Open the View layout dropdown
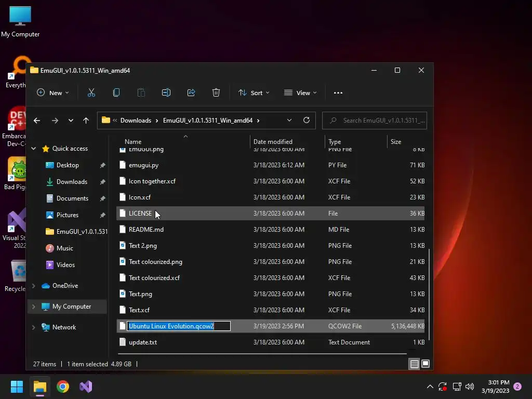This screenshot has width=532, height=399. 300,92
